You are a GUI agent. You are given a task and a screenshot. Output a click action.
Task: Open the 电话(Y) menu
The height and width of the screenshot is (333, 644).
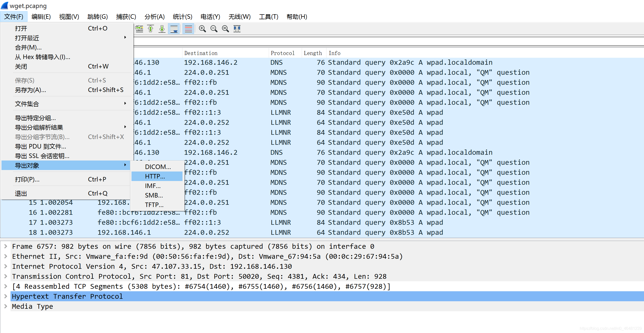210,17
